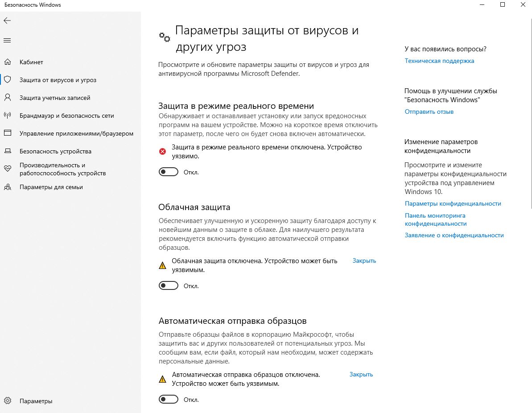Select the Кабинет home icon
532x413 pixels.
coord(8,62)
